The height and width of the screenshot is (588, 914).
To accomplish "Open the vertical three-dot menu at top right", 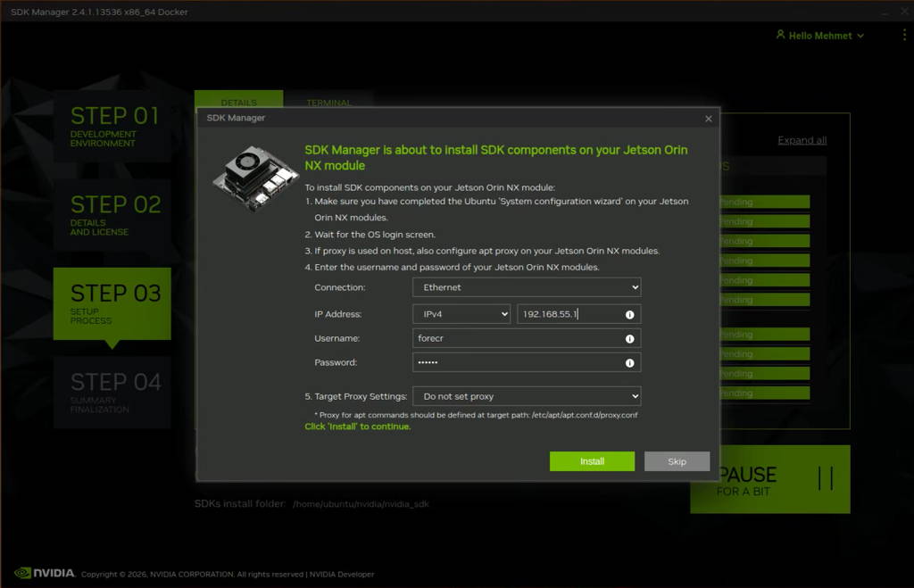I will click(x=904, y=35).
